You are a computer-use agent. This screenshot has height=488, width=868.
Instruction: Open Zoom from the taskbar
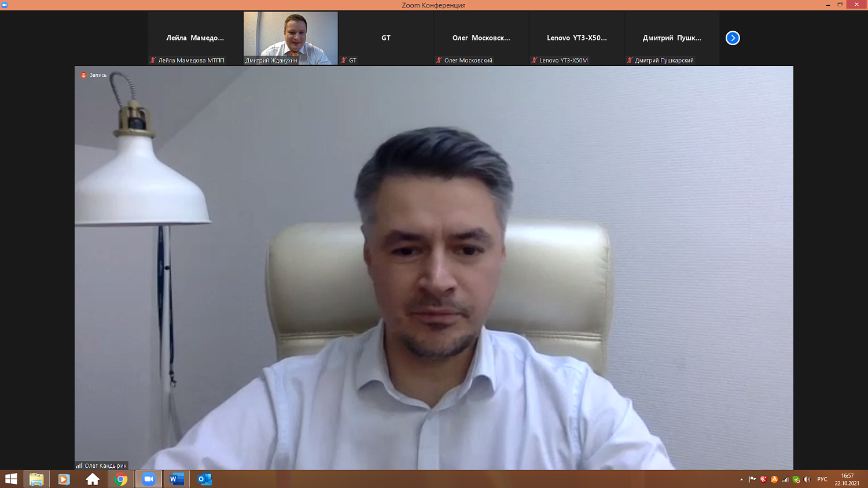click(x=149, y=479)
